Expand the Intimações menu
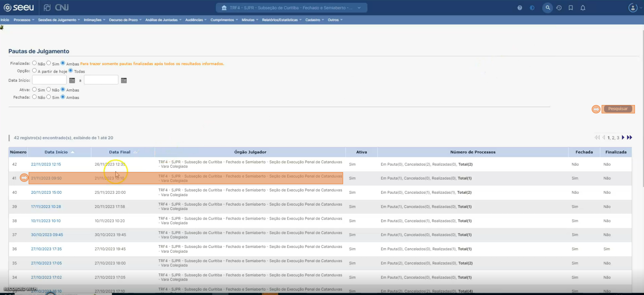Viewport: 644px width, 295px height. point(94,20)
